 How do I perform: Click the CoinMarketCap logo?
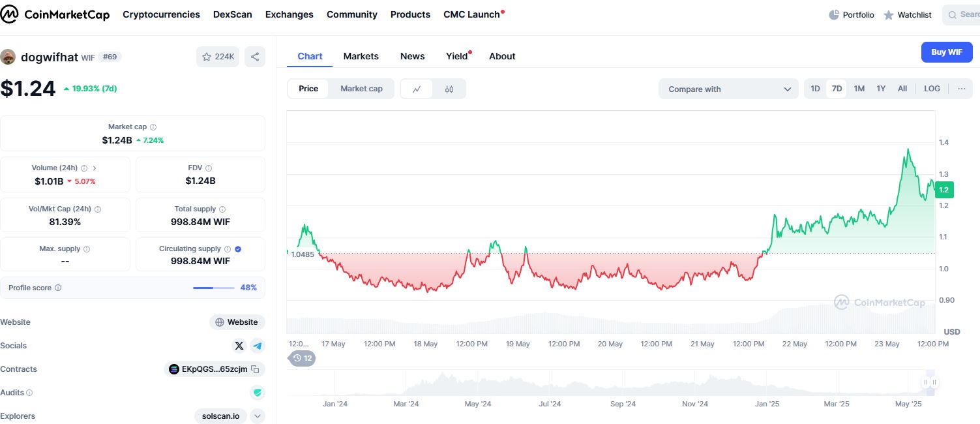click(55, 14)
